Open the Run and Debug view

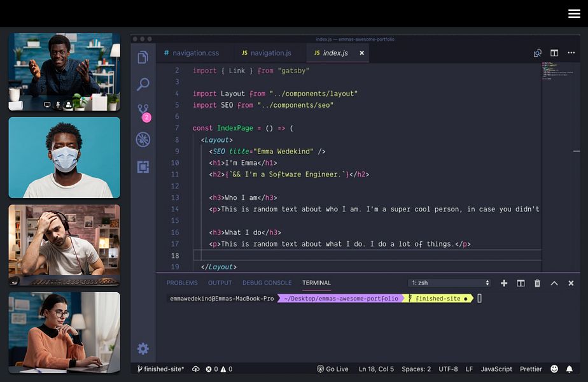click(x=143, y=139)
